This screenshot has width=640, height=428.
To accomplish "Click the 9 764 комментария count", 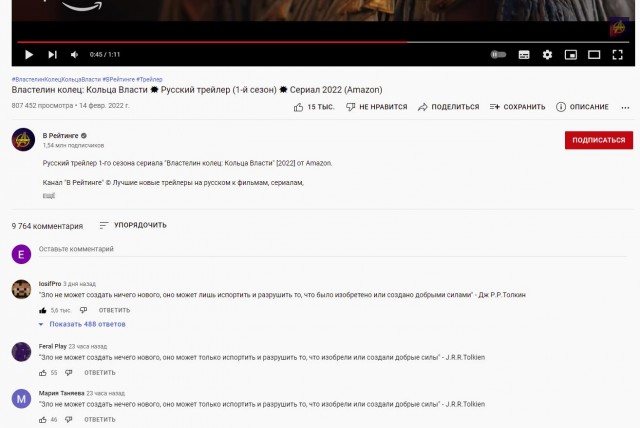I will (47, 226).
